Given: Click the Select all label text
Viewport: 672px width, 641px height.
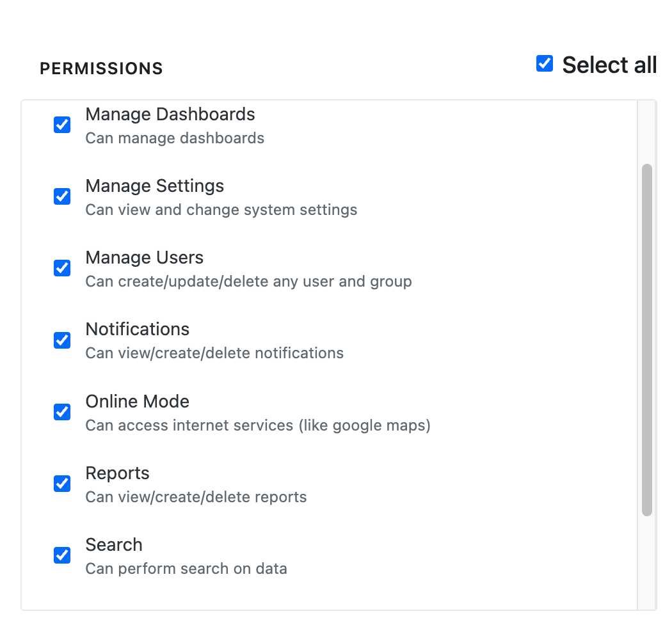Looking at the screenshot, I should click(x=608, y=65).
